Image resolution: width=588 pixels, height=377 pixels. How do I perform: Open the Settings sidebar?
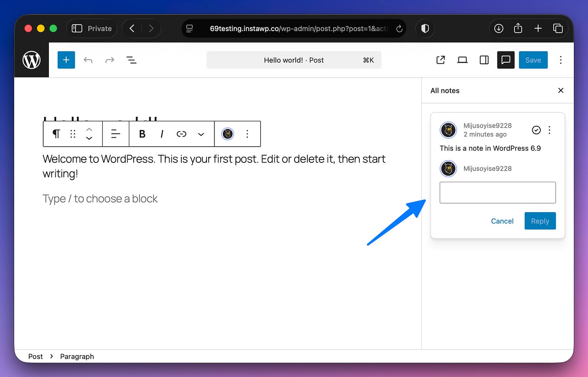(484, 60)
